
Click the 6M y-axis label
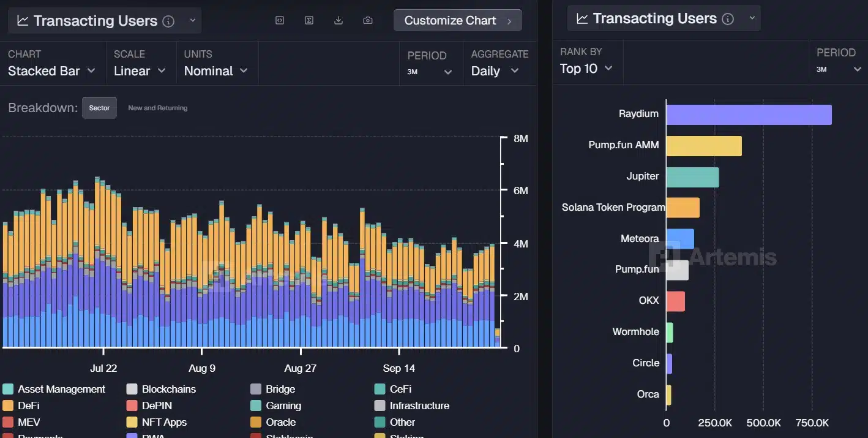tap(521, 191)
